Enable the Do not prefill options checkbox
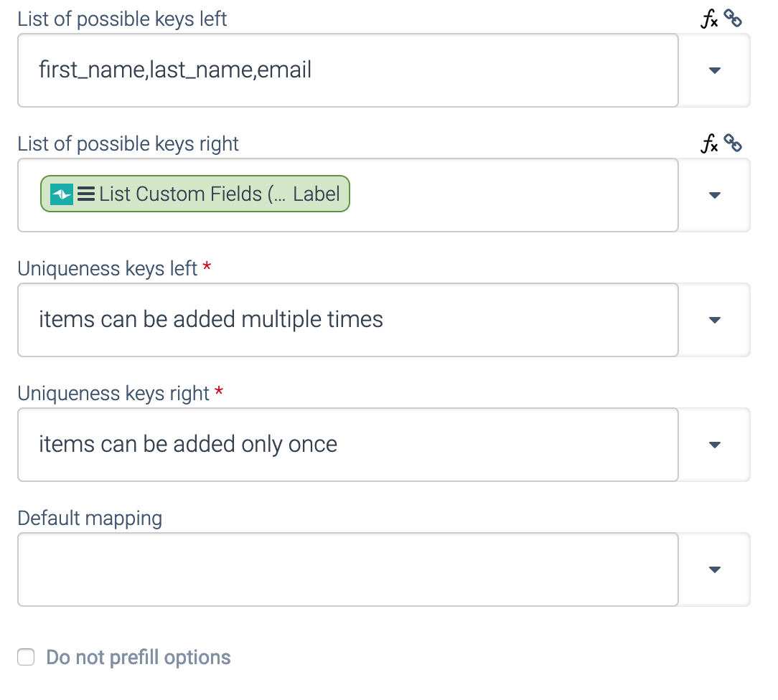This screenshot has width=778, height=700. click(x=26, y=658)
